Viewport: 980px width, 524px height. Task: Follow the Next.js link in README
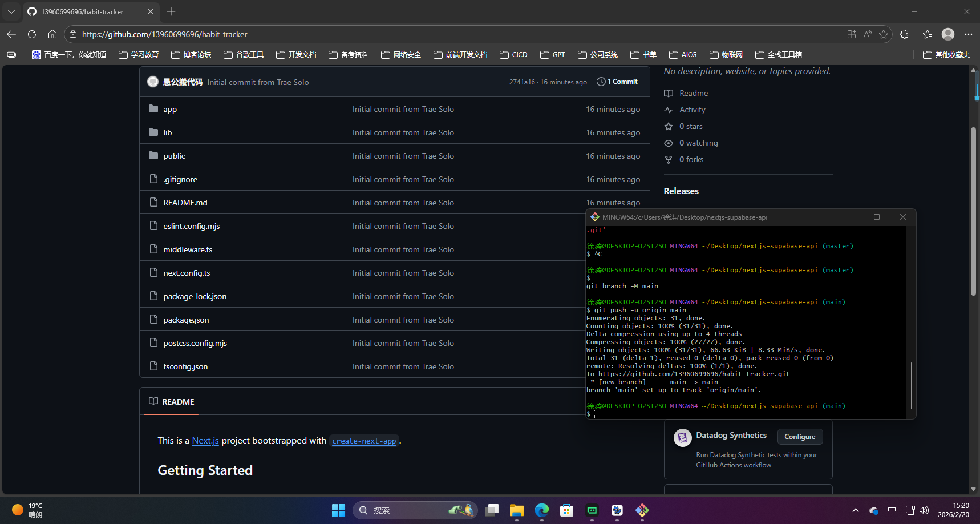point(205,441)
